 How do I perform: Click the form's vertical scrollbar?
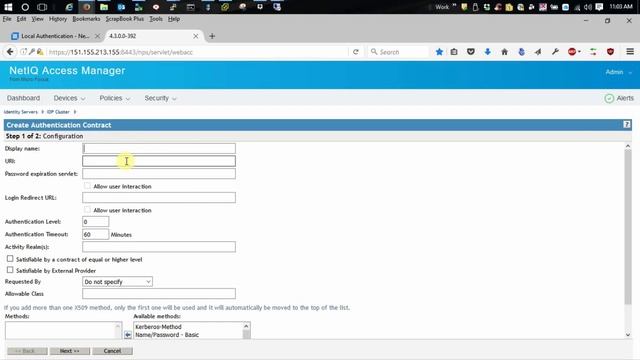[628, 227]
